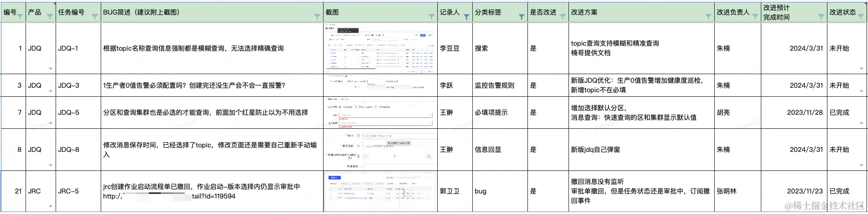
Task: Open the filter on the 改进预计完成时间 header
Action: tap(821, 17)
